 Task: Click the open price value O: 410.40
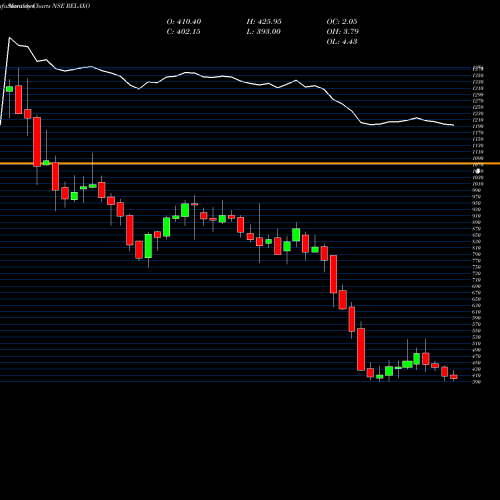point(184,22)
